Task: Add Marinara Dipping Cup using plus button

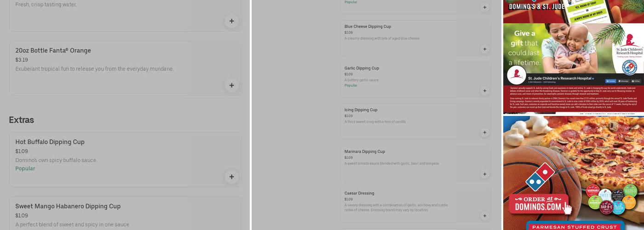Action: click(484, 174)
